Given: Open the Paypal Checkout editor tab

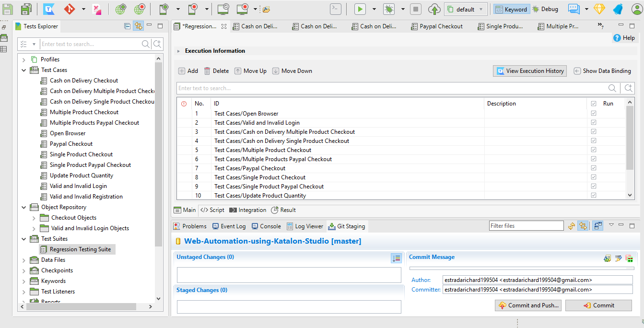Looking at the screenshot, I should 437,26.
